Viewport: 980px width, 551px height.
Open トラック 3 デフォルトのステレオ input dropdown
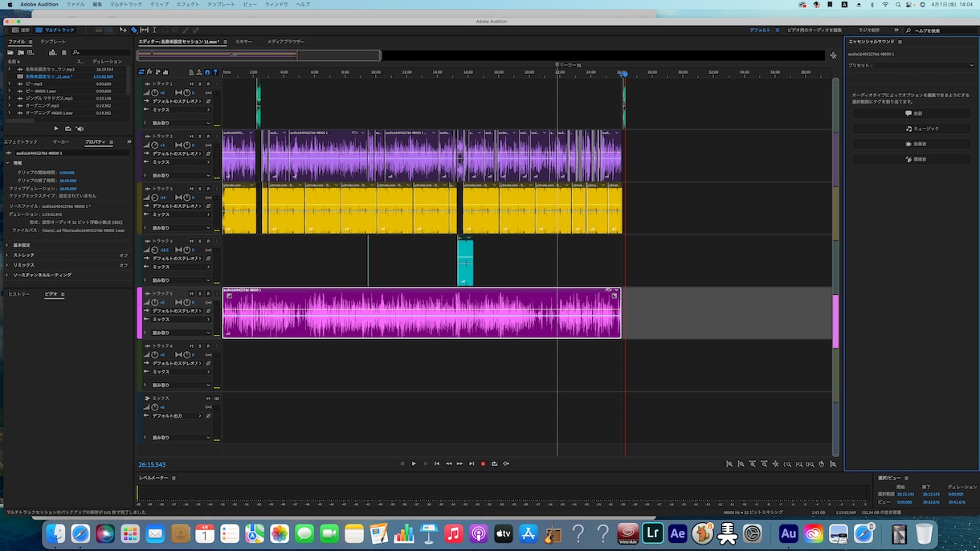coord(177,206)
